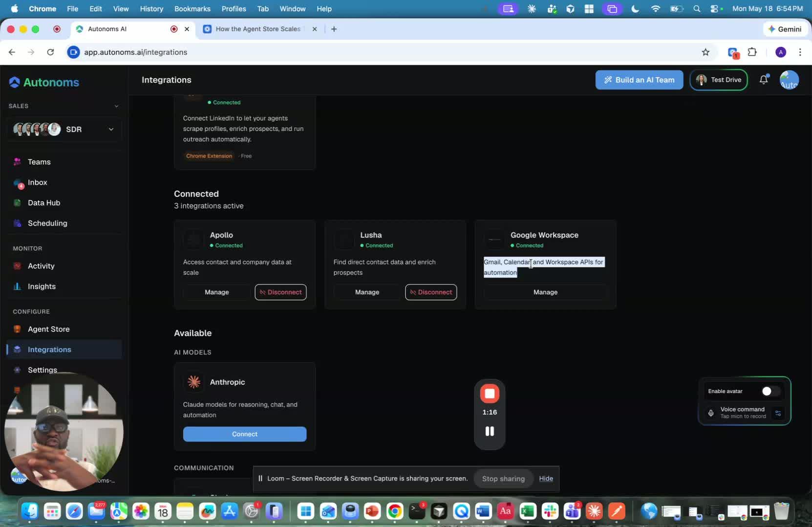Open macOS Spotlight search
This screenshot has width=812, height=527.
[697, 9]
